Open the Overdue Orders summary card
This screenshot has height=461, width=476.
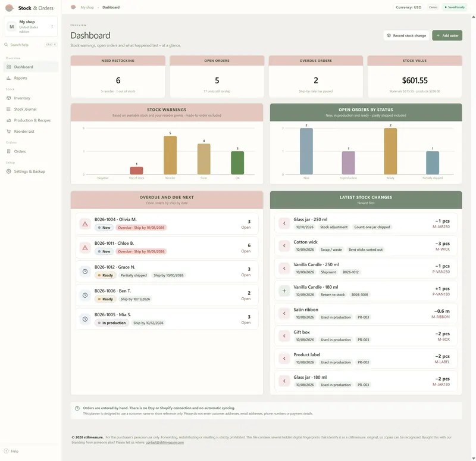point(316,76)
